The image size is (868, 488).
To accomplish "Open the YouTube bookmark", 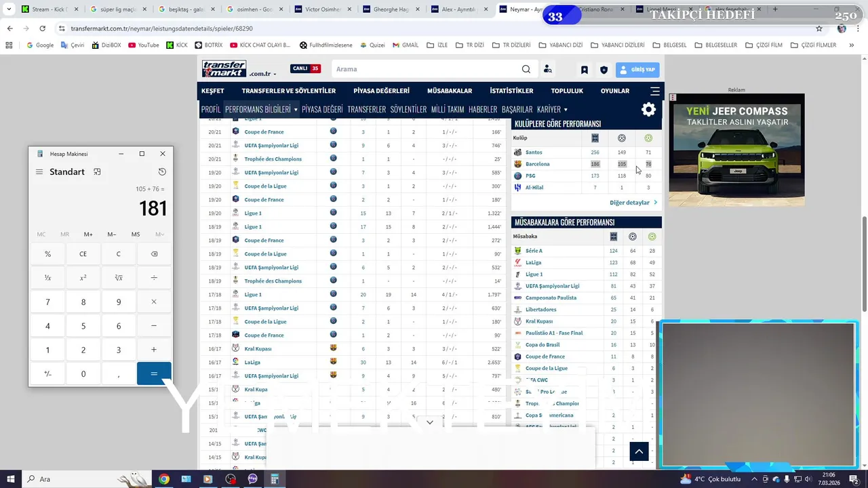I will coord(143,45).
